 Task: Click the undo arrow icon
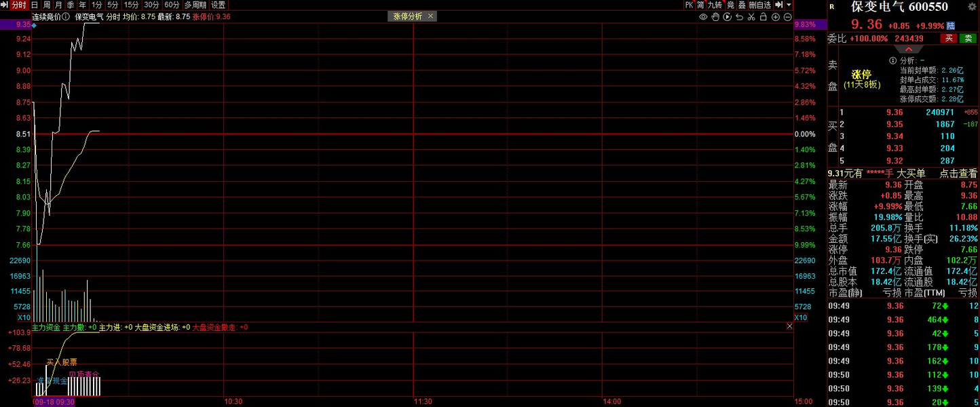click(740, 17)
